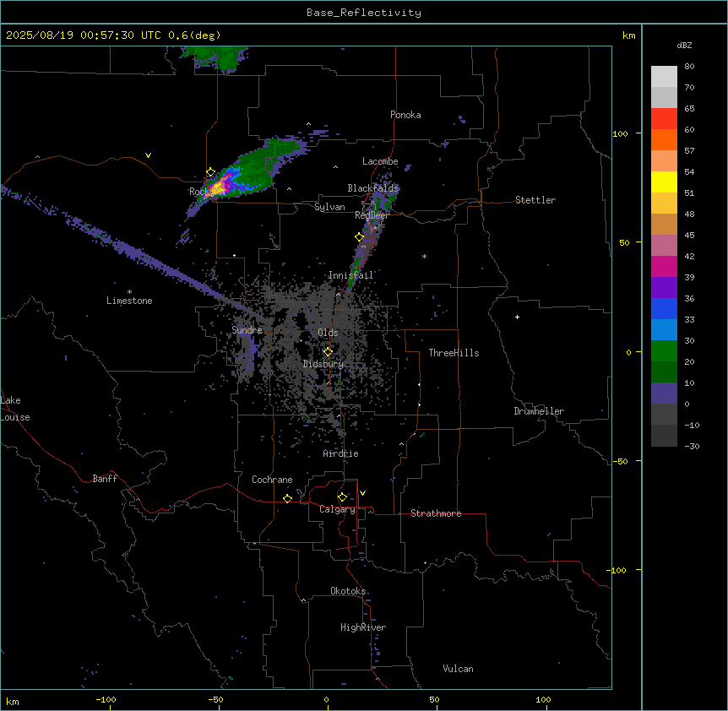Pick the magenta 39-42 dBZ legend swatch

[x=664, y=266]
